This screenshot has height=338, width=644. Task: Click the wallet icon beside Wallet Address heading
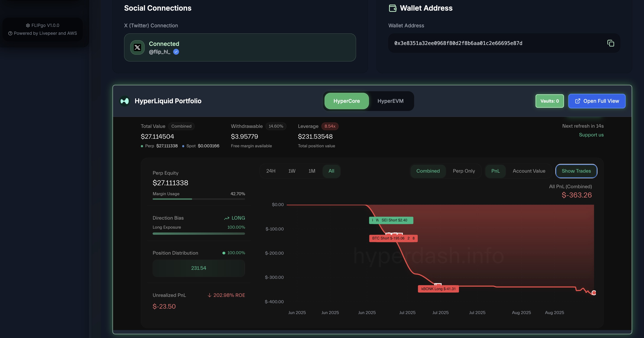point(392,8)
